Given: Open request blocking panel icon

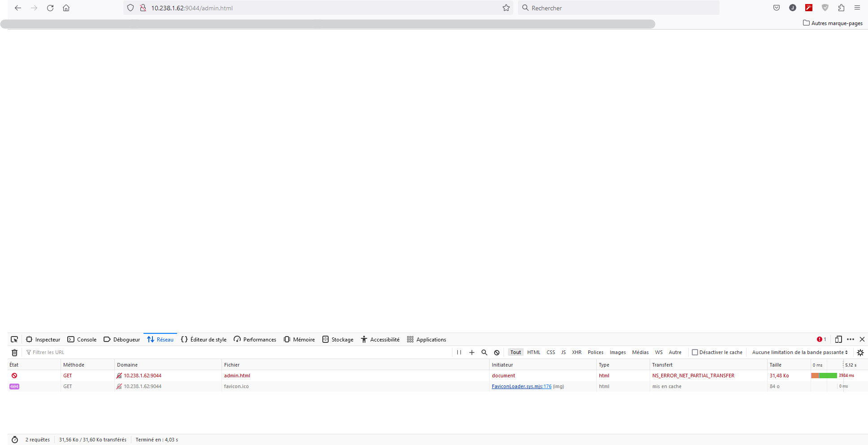Looking at the screenshot, I should coord(497,352).
